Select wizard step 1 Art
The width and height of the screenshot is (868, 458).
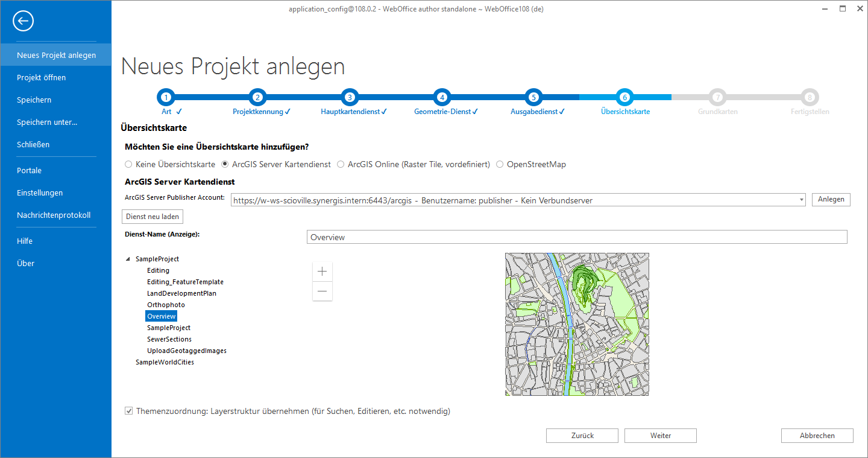166,97
